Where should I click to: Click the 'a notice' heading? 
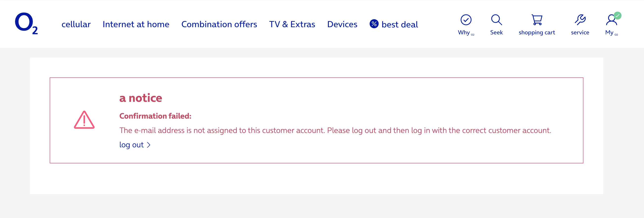(x=141, y=98)
